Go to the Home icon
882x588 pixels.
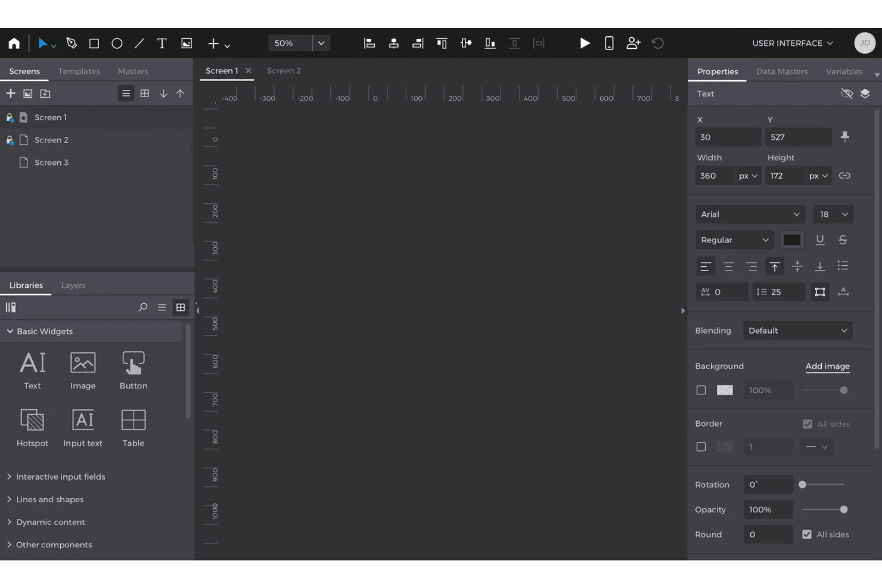14,43
